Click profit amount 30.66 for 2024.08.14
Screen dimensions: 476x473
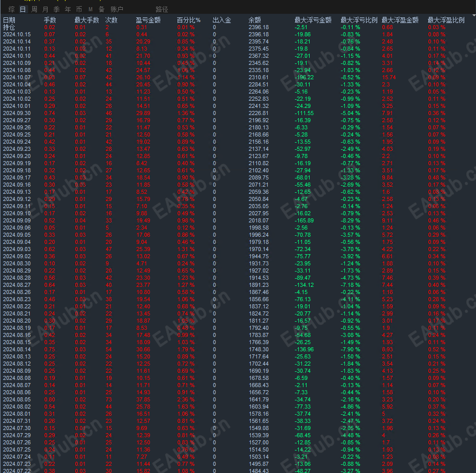point(143,349)
